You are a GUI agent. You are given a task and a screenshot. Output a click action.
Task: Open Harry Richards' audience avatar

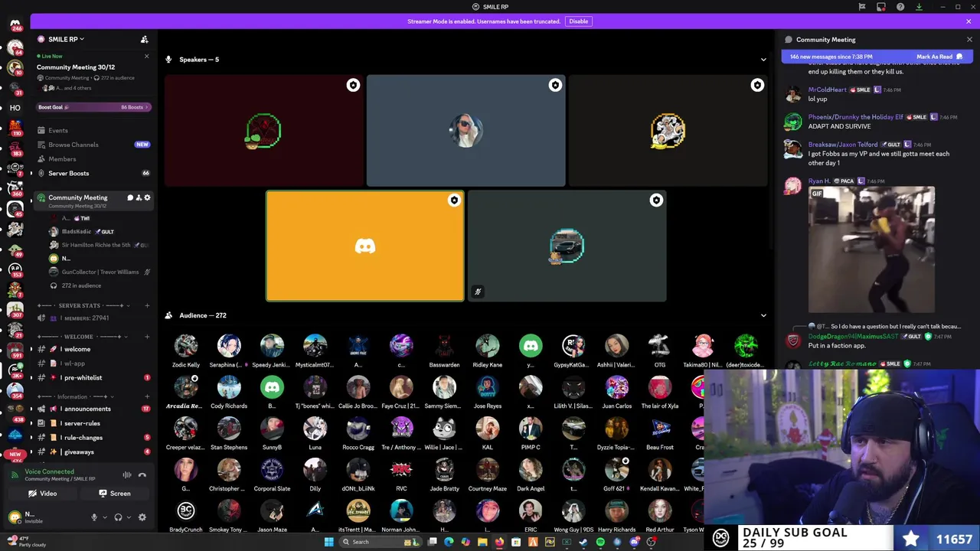616,511
